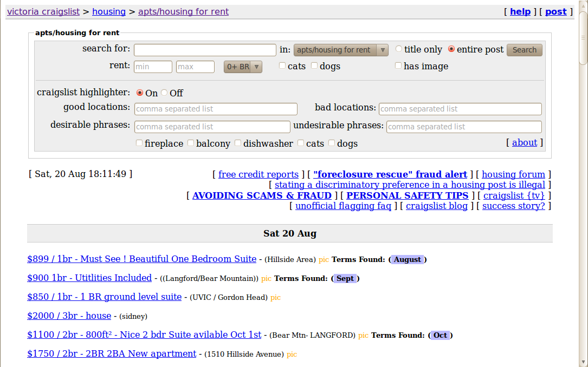This screenshot has height=367, width=588.
Task: Click the vertical scrollbar thumb
Action: (x=583, y=37)
